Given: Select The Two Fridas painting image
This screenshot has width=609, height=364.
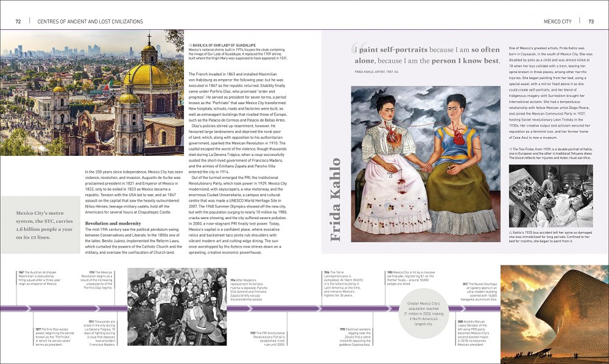Looking at the screenshot, I should 426,164.
